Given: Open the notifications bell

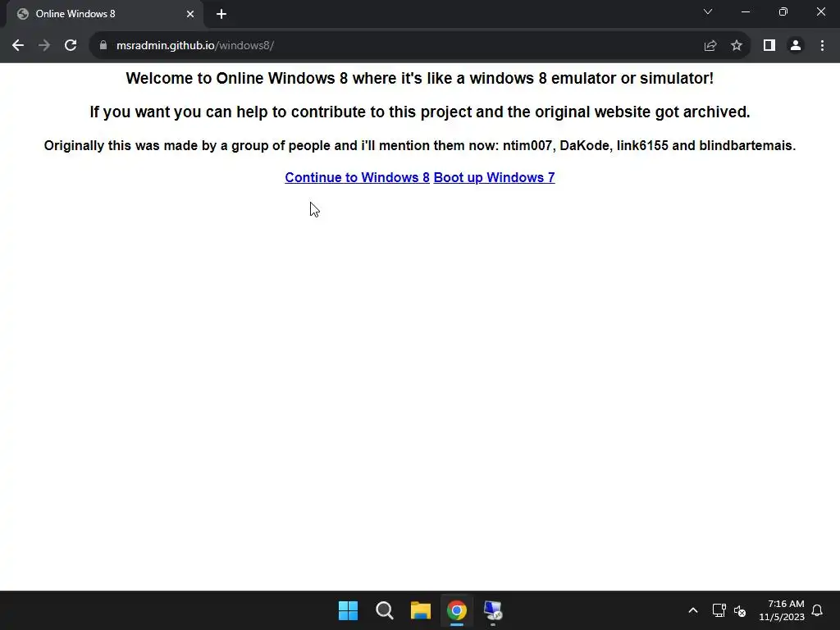Looking at the screenshot, I should pos(817,610).
